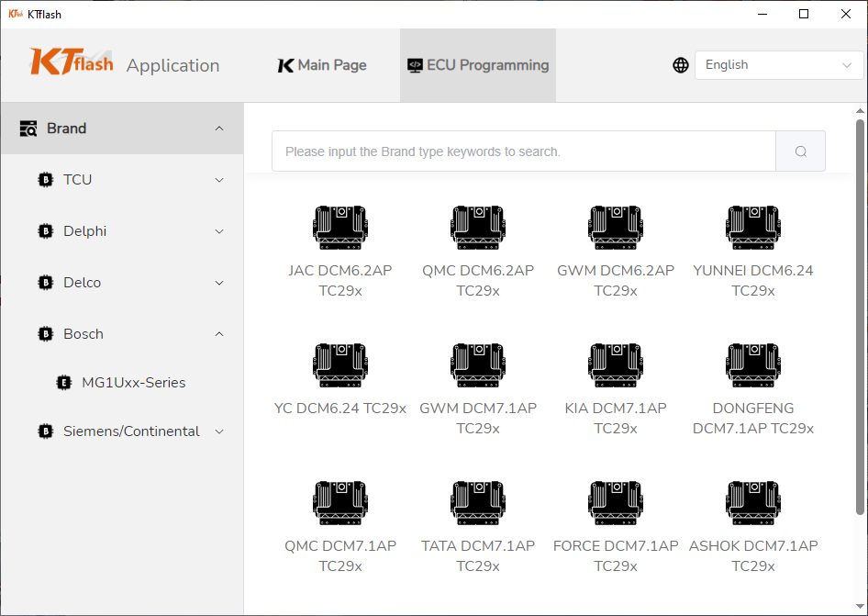Click the Main Page K icon
Viewport: 868px width, 616px height.
pos(285,65)
